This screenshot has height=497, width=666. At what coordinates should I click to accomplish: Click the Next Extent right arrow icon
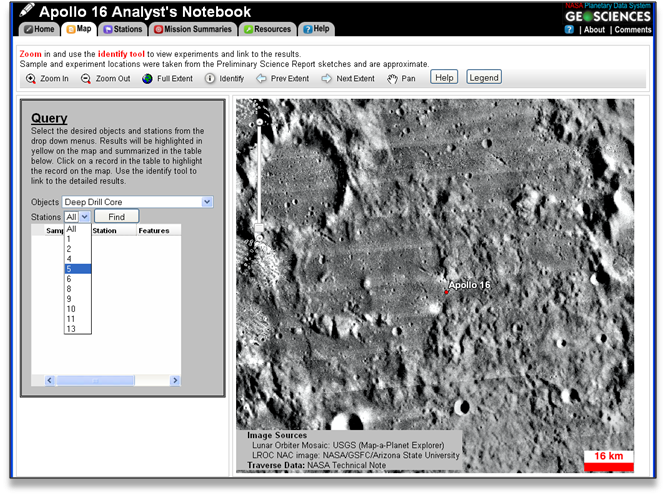click(x=326, y=79)
